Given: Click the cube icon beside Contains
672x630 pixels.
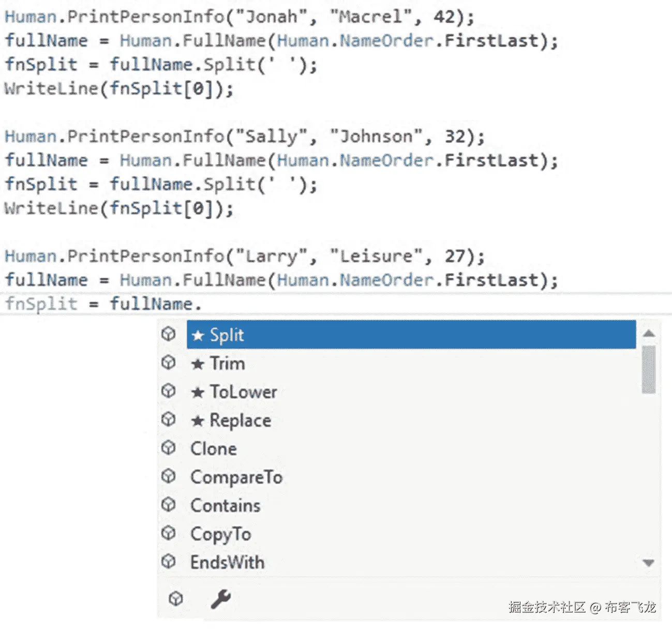Looking at the screenshot, I should click(x=168, y=505).
